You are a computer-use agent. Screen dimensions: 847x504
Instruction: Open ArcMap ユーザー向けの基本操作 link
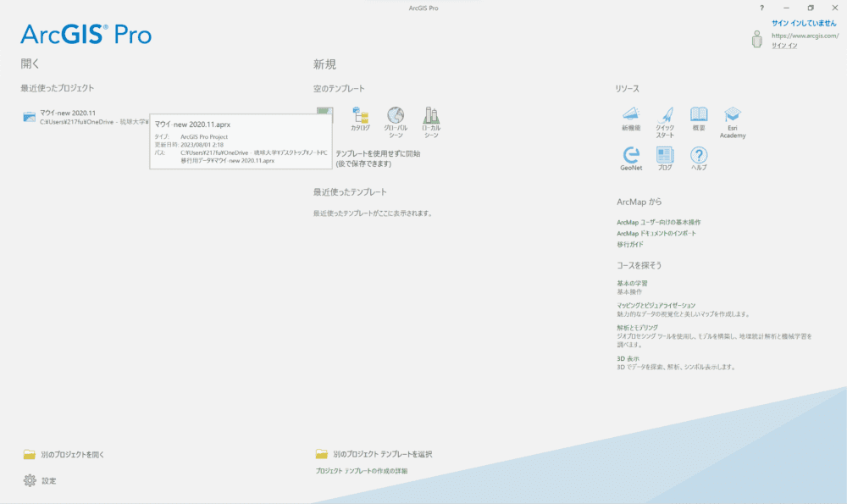[x=658, y=222]
